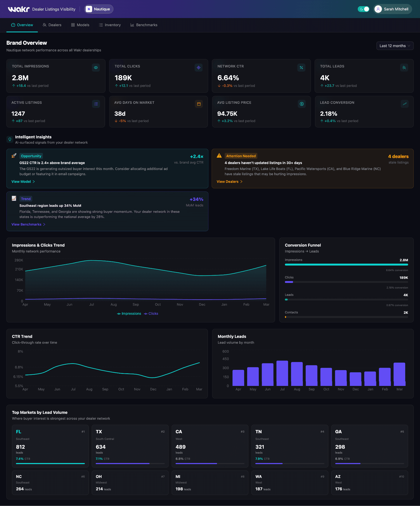
Task: Open the TN top market card
Action: click(x=290, y=446)
